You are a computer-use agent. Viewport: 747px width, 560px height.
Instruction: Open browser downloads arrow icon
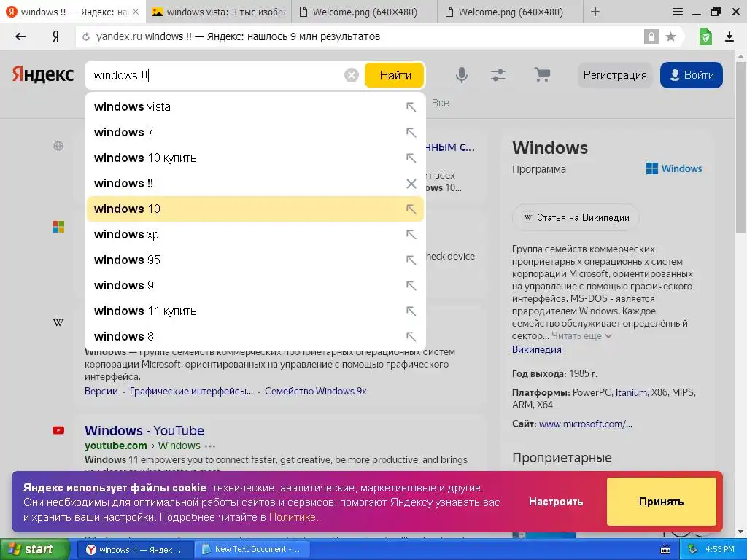pos(729,36)
